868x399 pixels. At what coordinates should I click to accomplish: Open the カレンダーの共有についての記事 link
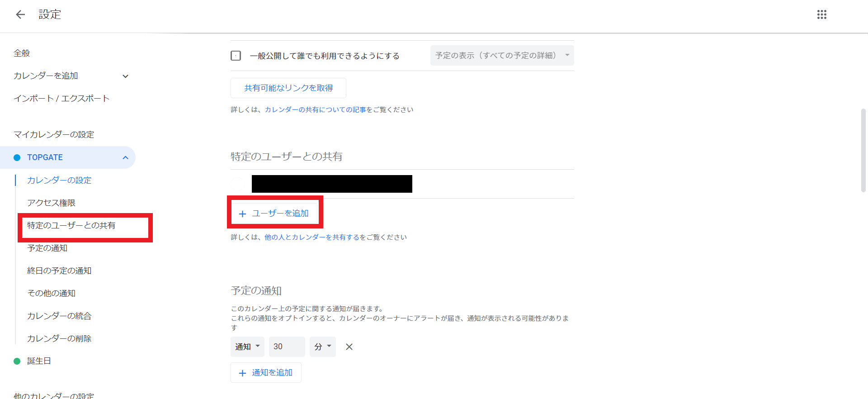[x=315, y=109]
